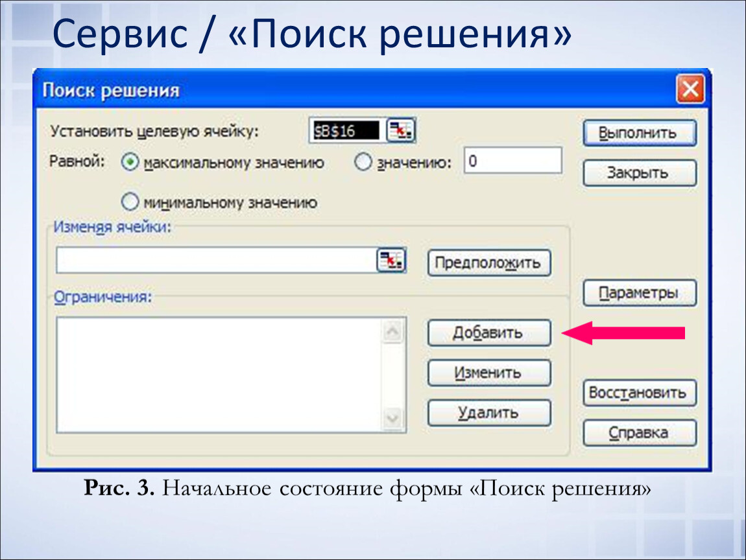746x560 pixels.
Task: Close the Поиск решения dialog with X
Action: pos(690,89)
